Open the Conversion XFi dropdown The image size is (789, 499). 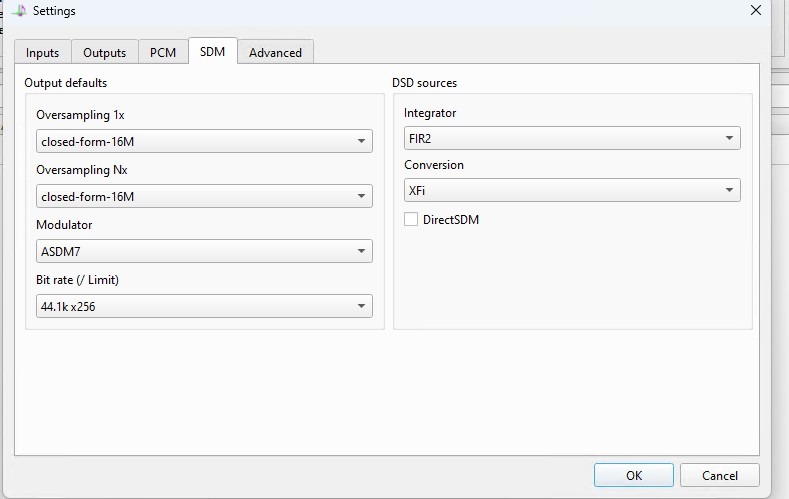click(x=572, y=190)
